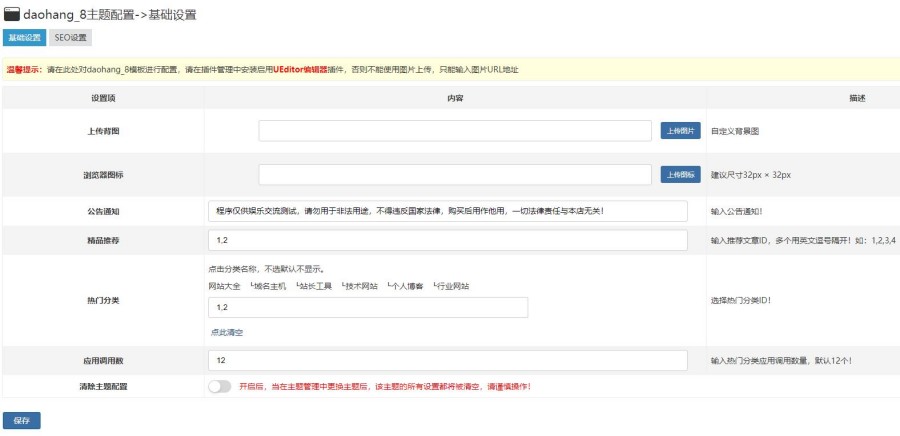Select the 网站大全 category
Screen dimensions: 900x436
pyautogui.click(x=224, y=286)
